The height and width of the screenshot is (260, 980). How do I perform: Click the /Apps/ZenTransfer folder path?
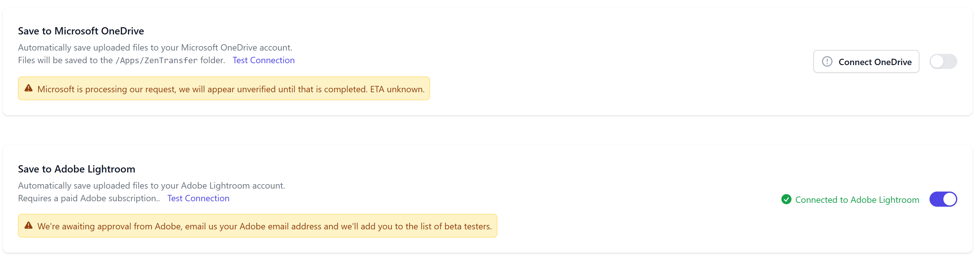point(156,61)
